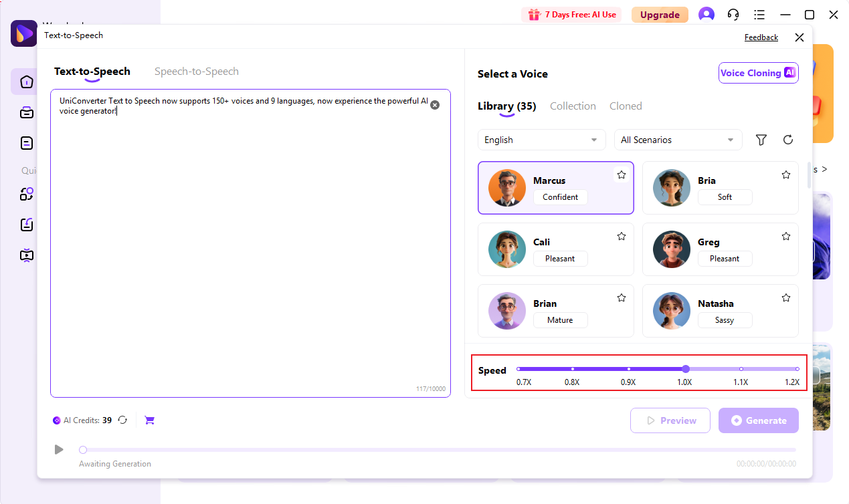Viewport: 849px width, 504px height.
Task: Set speed slider to 1.1X
Action: pos(741,369)
